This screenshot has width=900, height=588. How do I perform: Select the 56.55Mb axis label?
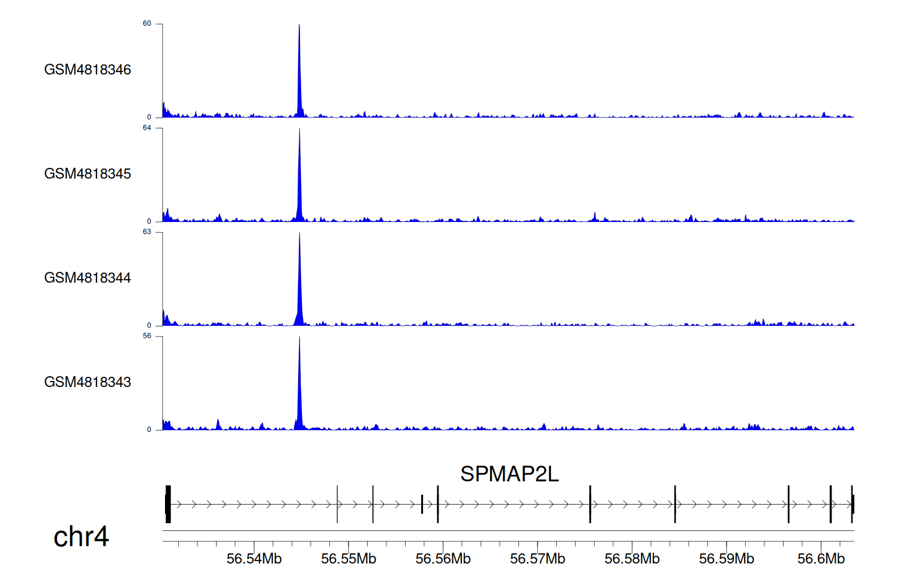click(349, 559)
